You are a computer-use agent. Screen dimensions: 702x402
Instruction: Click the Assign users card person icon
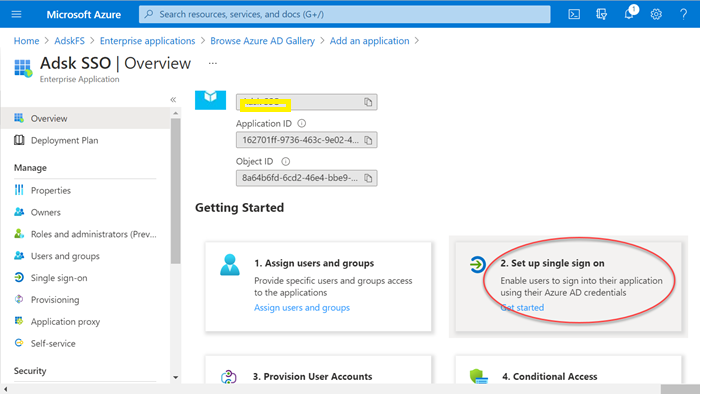tap(230, 265)
